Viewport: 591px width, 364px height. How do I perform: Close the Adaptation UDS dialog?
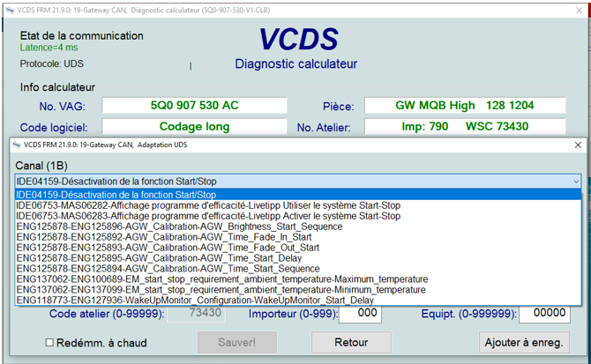point(578,145)
